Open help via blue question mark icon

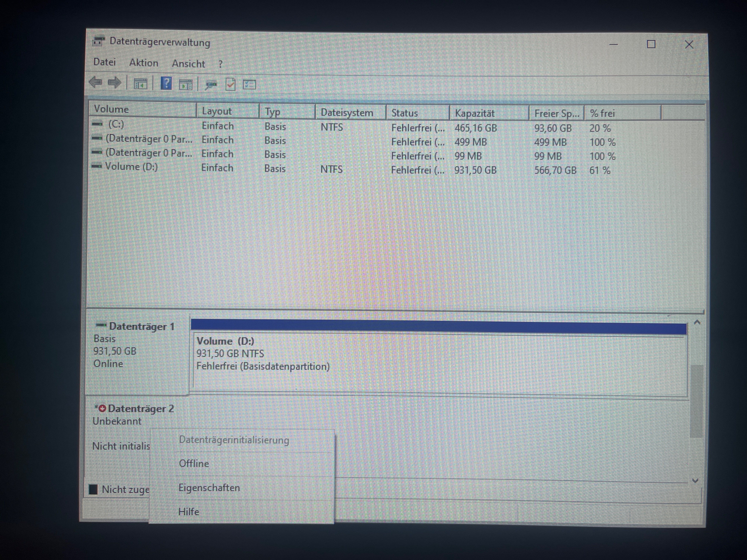[x=166, y=83]
